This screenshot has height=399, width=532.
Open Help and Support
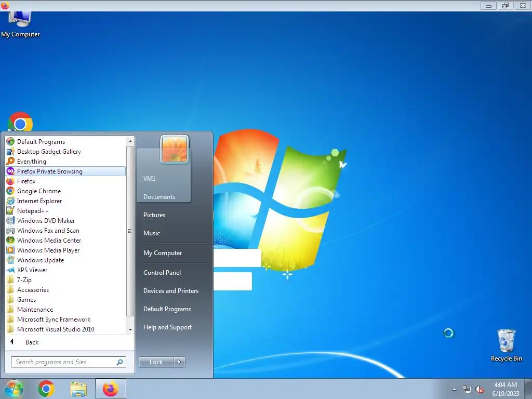click(168, 327)
